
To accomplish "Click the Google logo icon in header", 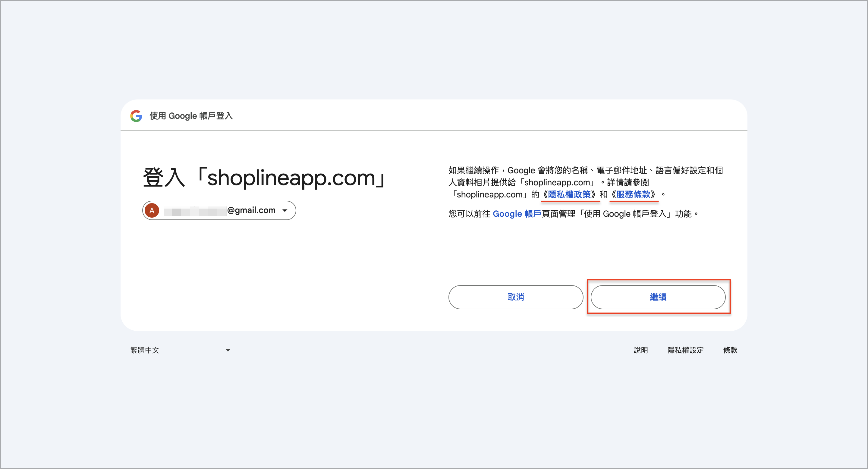I will 136,116.
